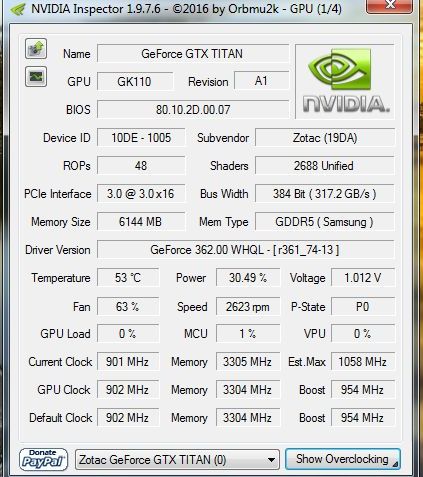Close the NVIDIA Inspector window

pos(389,6)
